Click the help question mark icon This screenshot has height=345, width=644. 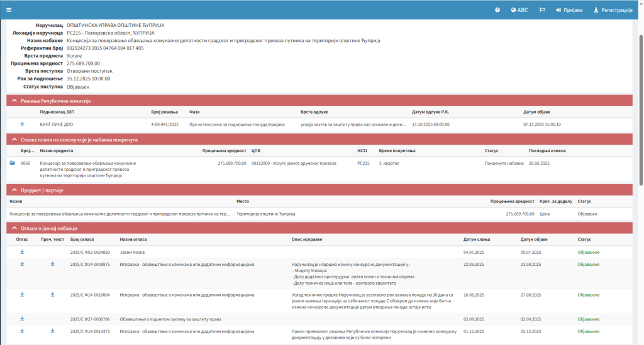coord(497,10)
